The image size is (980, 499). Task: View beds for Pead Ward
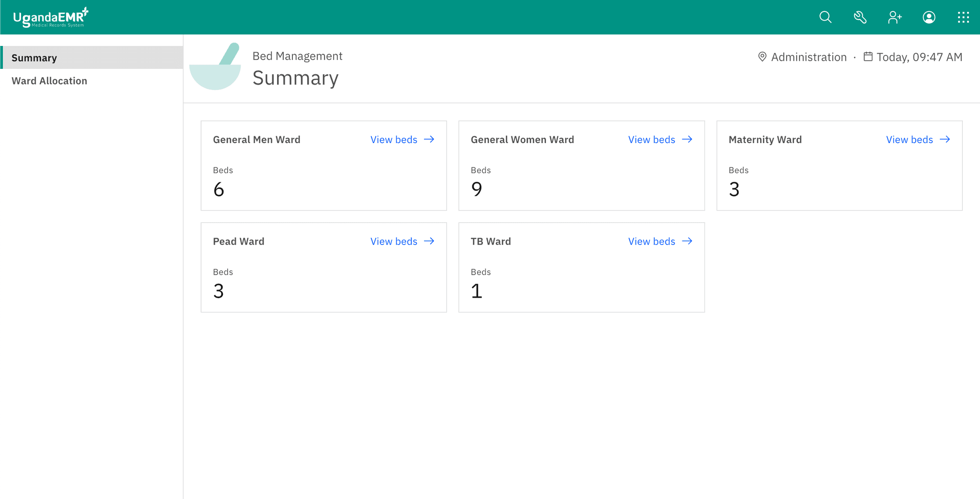tap(402, 242)
